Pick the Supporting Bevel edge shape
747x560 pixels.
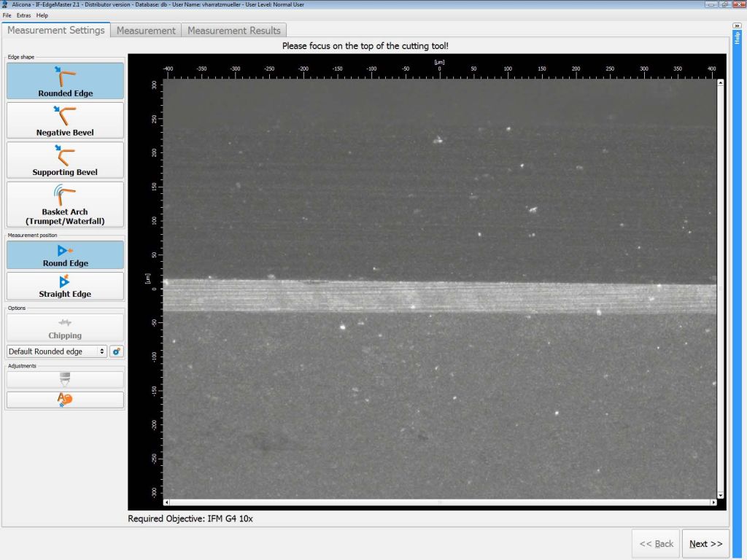pyautogui.click(x=65, y=160)
